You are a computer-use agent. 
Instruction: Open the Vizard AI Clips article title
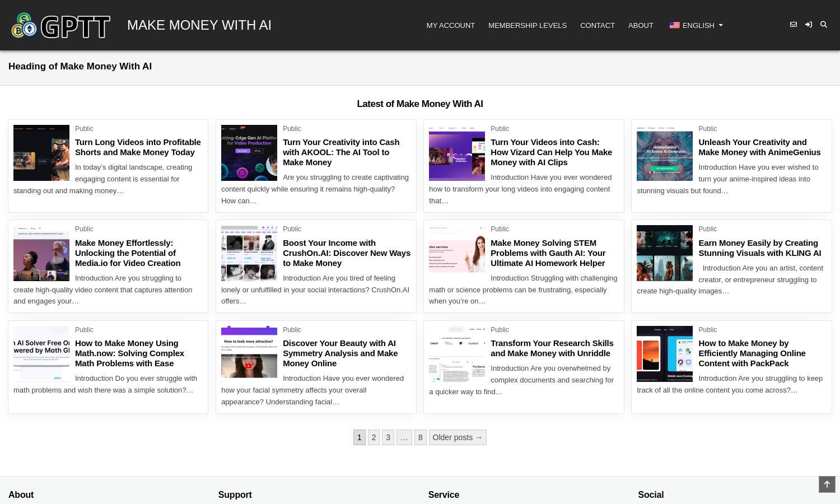click(551, 152)
